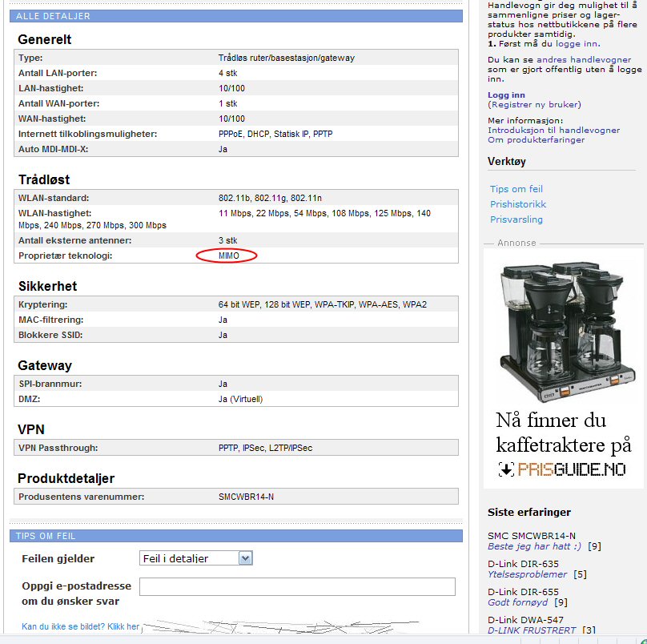The image size is (647, 644).
Task: Click 'Kan du ikke se bildet? Klikk her' link
Action: point(80,626)
